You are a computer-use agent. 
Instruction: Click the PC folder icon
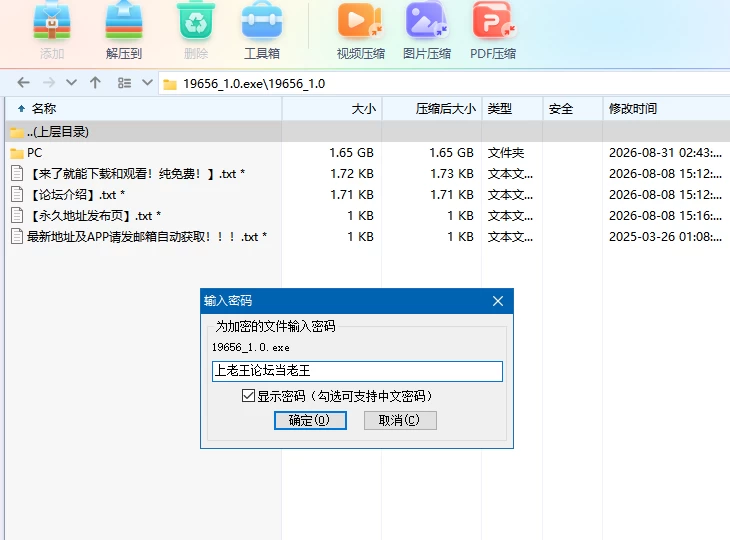tap(17, 153)
